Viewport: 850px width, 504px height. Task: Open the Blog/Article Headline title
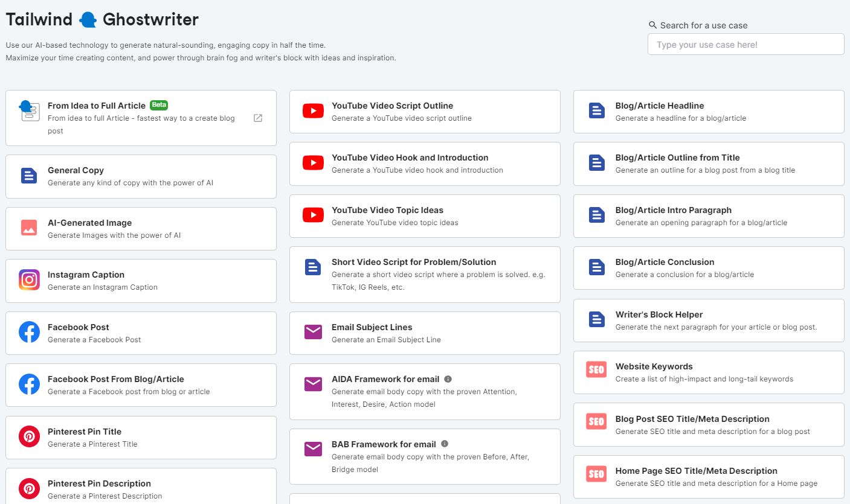coord(660,106)
